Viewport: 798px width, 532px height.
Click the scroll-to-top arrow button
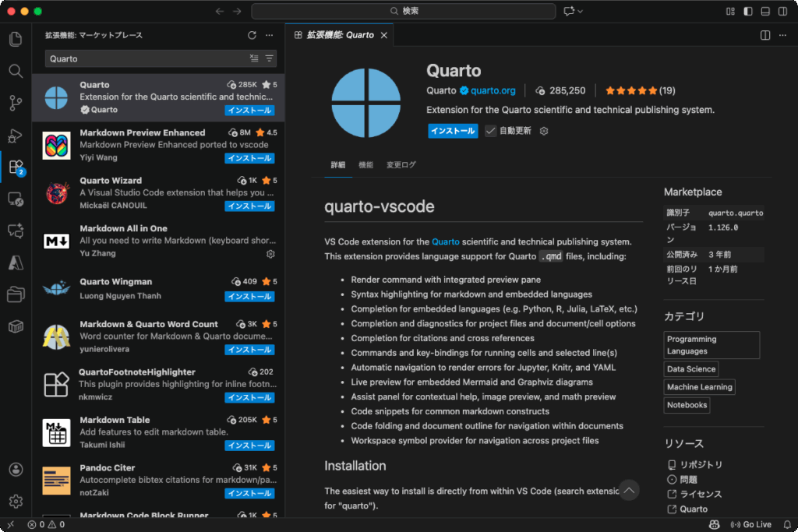coord(629,490)
